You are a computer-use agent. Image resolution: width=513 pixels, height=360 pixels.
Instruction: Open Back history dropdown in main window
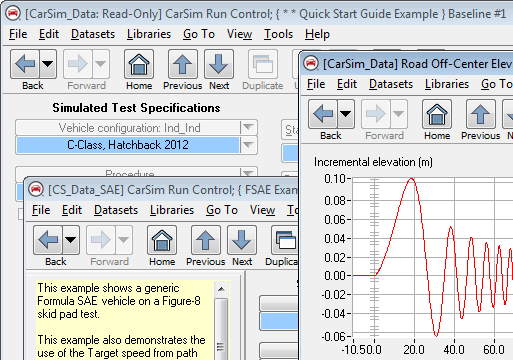[48, 64]
